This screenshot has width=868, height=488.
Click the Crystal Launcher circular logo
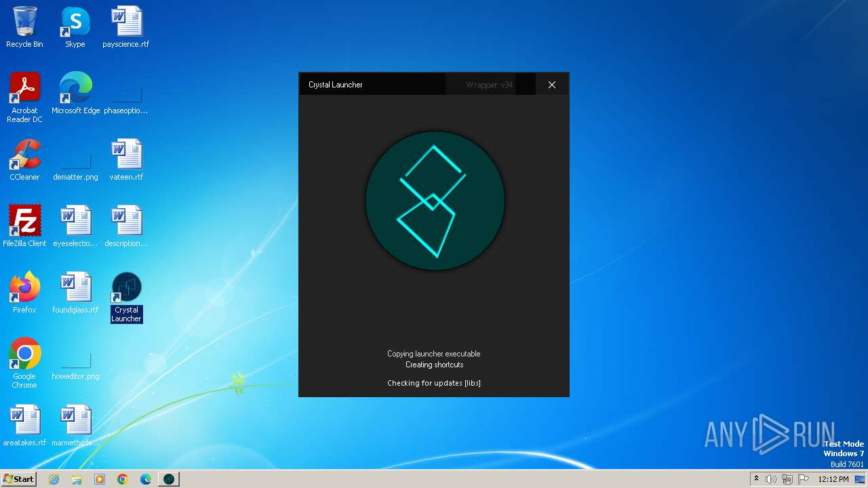click(435, 201)
